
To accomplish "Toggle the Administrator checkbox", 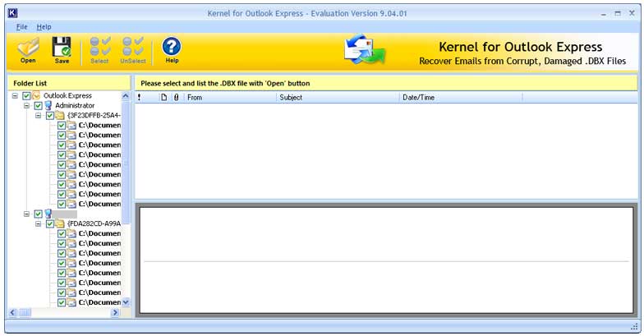I will pyautogui.click(x=38, y=105).
